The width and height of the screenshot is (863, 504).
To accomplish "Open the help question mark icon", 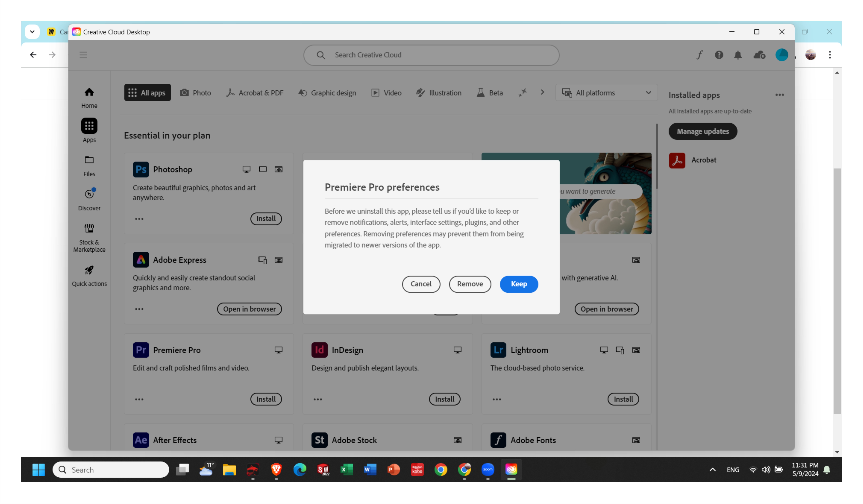I will point(719,55).
